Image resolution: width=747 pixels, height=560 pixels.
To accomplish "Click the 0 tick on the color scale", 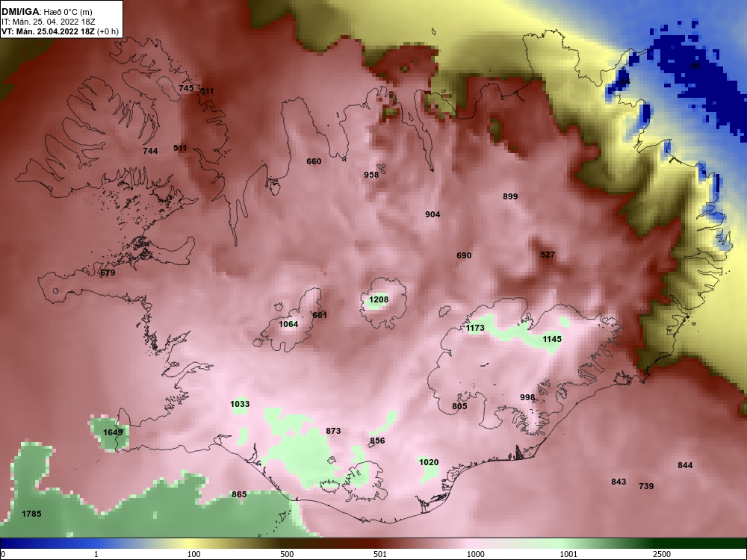I will pyautogui.click(x=3, y=554).
